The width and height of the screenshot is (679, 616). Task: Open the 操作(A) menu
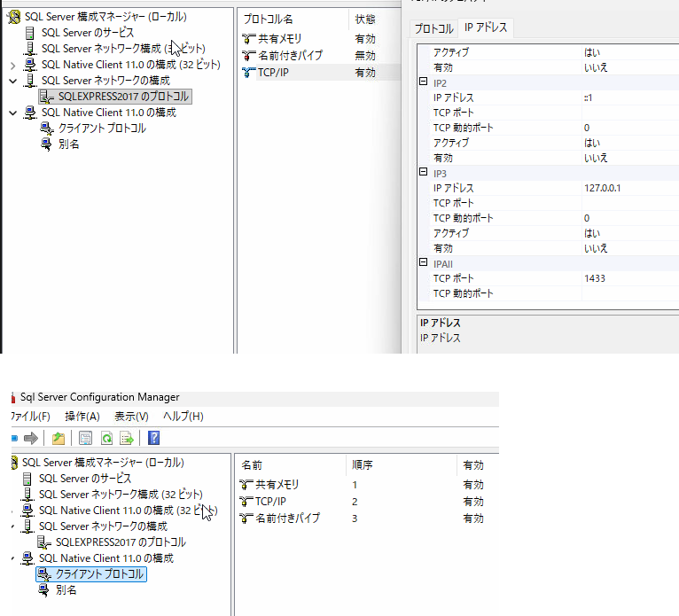[82, 417]
